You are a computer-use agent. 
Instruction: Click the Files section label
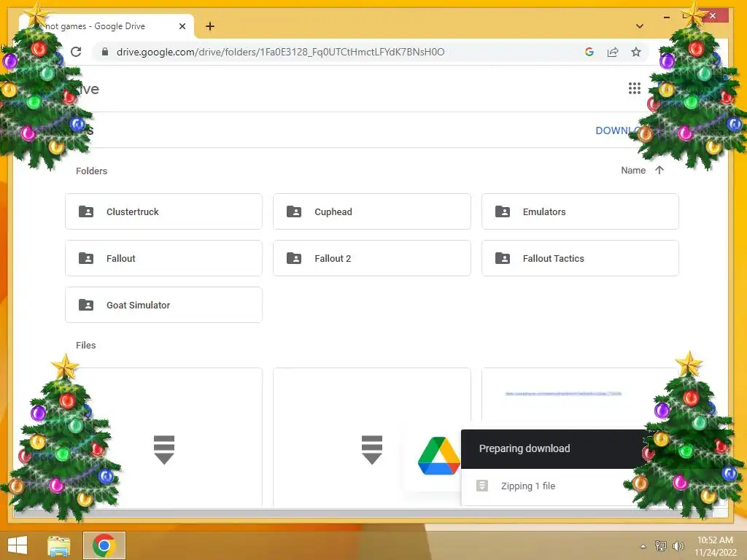point(86,345)
